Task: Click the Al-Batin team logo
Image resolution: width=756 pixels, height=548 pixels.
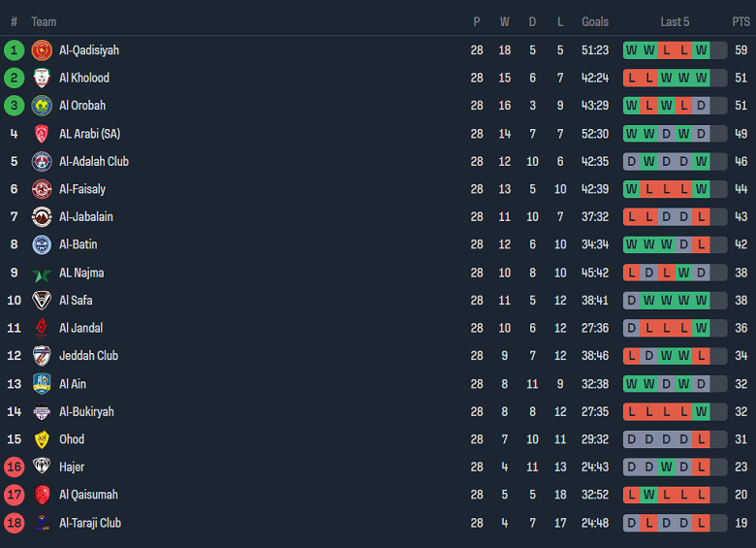Action: [42, 244]
